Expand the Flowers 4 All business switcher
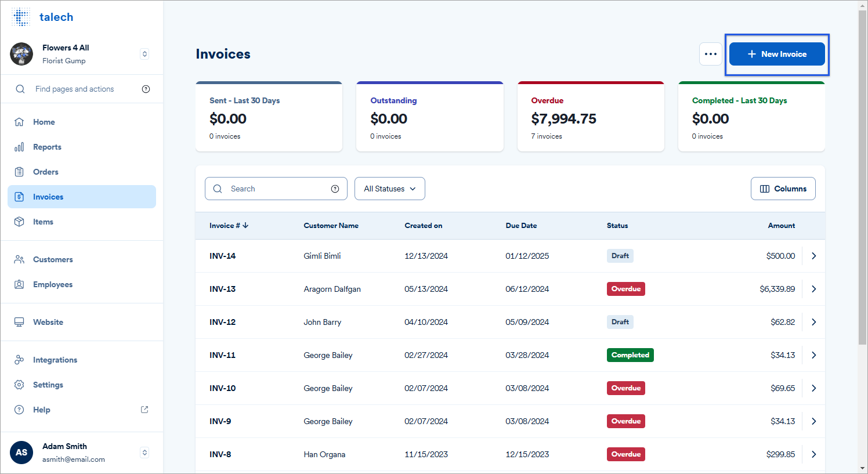 (x=144, y=53)
